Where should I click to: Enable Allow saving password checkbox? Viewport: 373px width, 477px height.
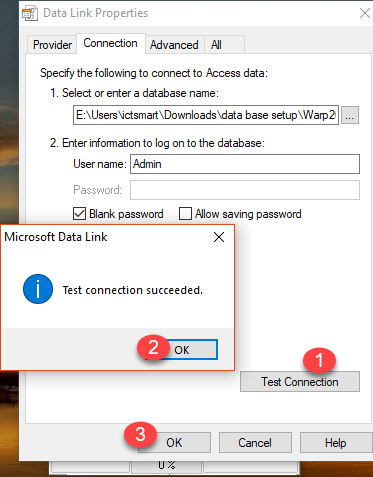tap(185, 214)
